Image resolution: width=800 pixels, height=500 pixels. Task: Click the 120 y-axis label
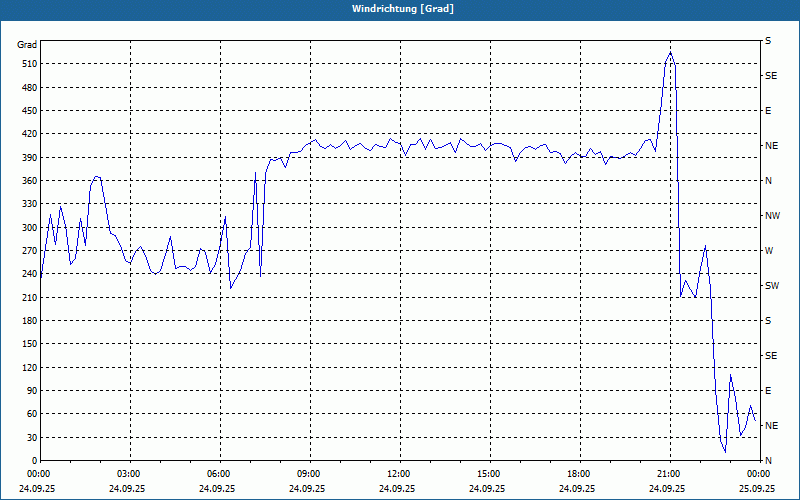pyautogui.click(x=29, y=367)
